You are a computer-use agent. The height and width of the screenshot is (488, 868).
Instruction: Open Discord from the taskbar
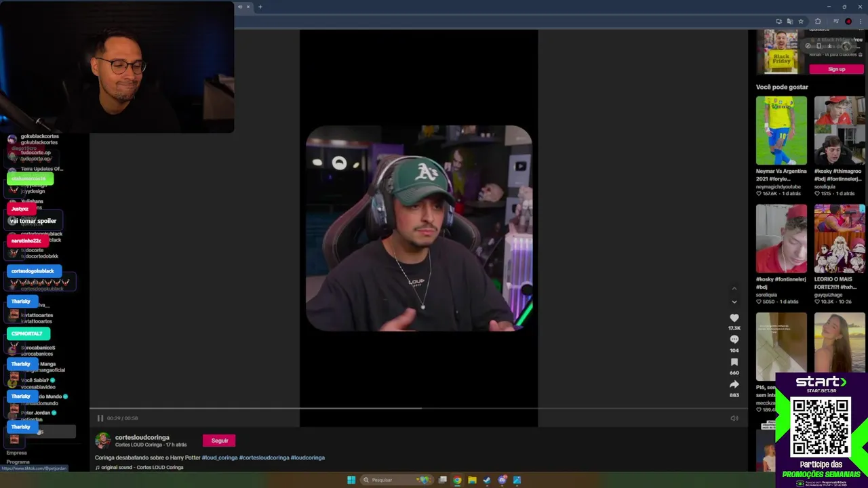[x=502, y=480]
